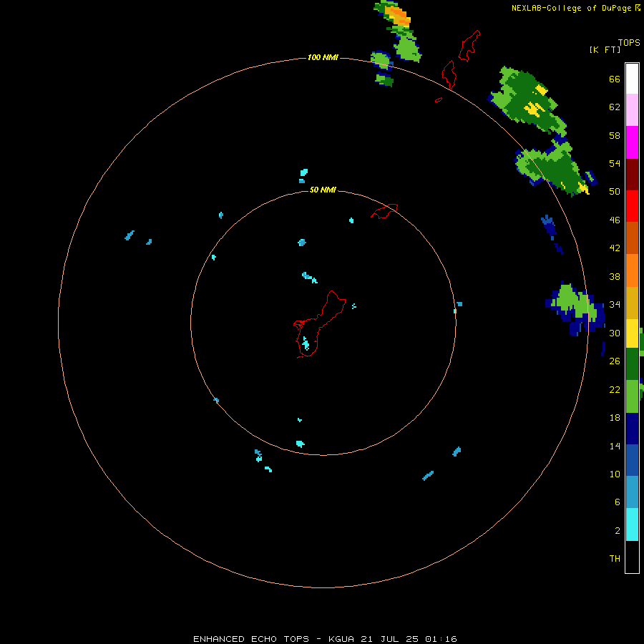This screenshot has height=644, width=644.
Task: Click the "34" legend value
Action: tap(615, 304)
